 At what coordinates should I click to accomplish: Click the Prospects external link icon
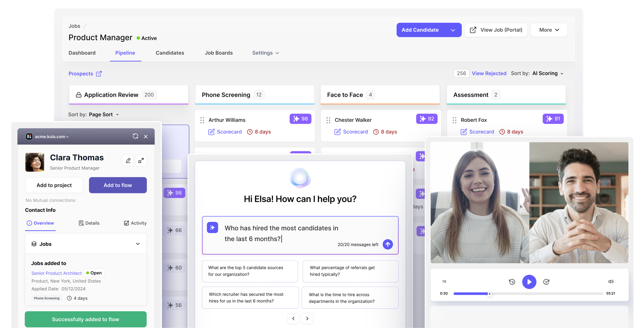pos(99,74)
